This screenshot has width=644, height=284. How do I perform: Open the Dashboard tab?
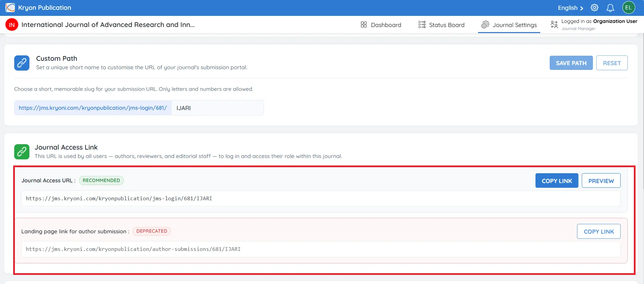(381, 25)
